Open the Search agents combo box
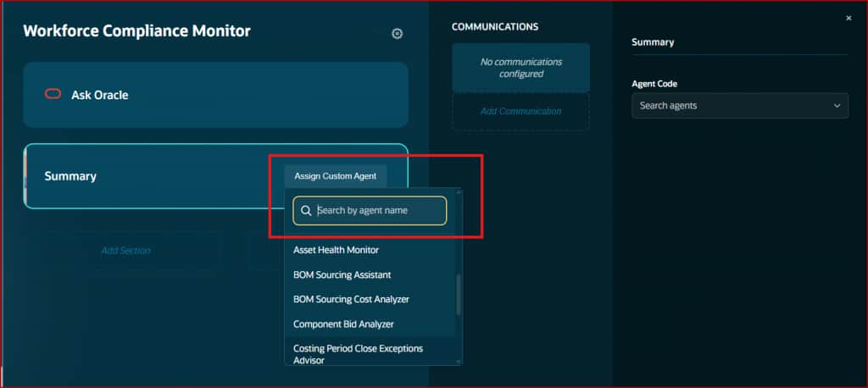Viewport: 868px width, 388px height. tap(739, 106)
